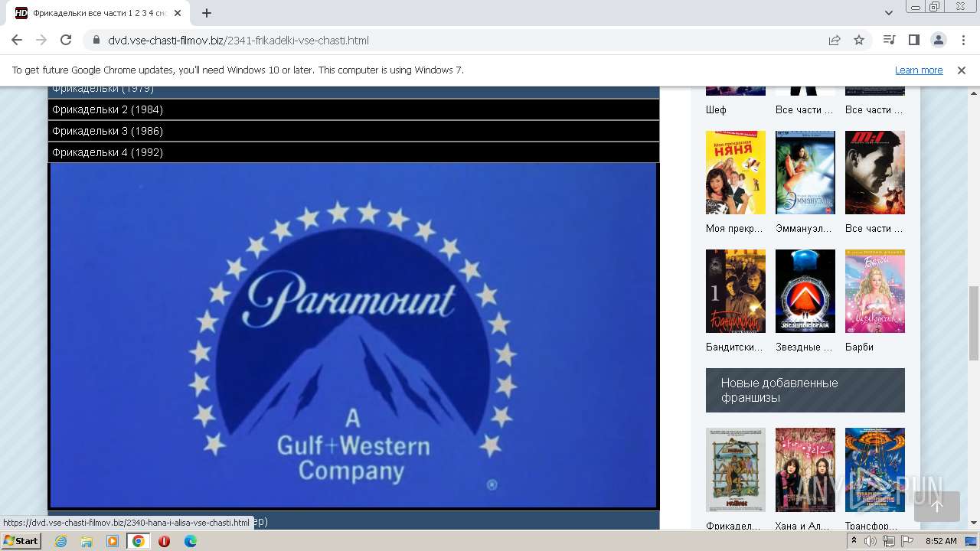Open the network connection tray icon
Image resolution: width=980 pixels, height=551 pixels.
pyautogui.click(x=888, y=541)
